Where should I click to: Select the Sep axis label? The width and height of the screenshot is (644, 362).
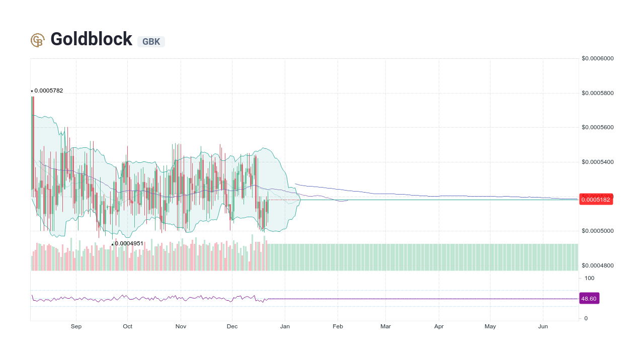coord(75,326)
